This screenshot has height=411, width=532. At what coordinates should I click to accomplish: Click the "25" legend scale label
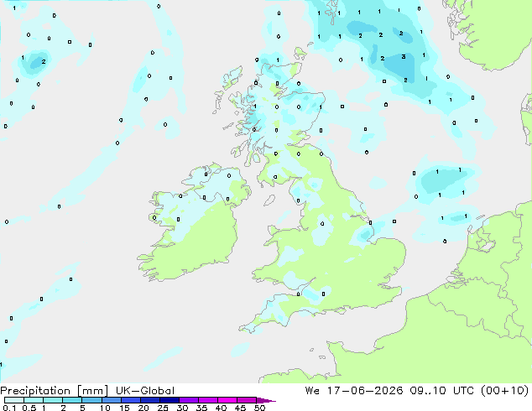(163, 408)
